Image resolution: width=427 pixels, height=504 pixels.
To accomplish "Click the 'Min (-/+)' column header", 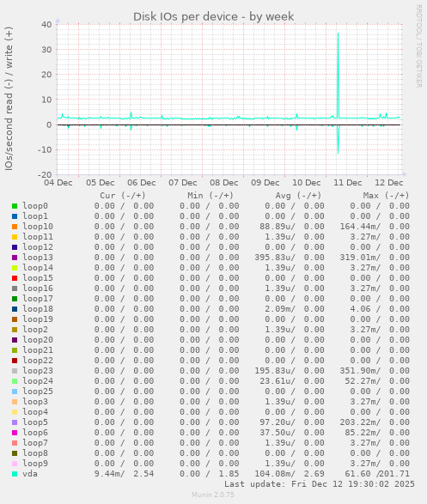I will tap(210, 196).
